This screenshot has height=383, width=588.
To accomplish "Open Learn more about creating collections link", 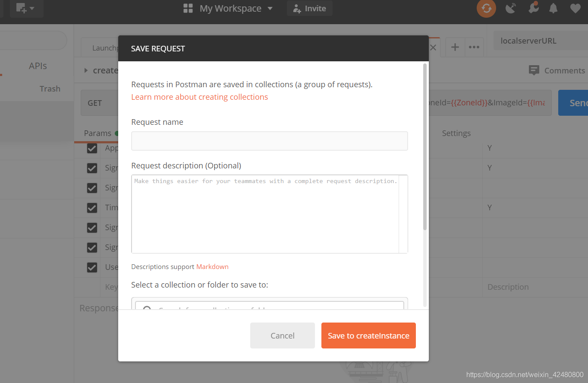I will [x=199, y=97].
